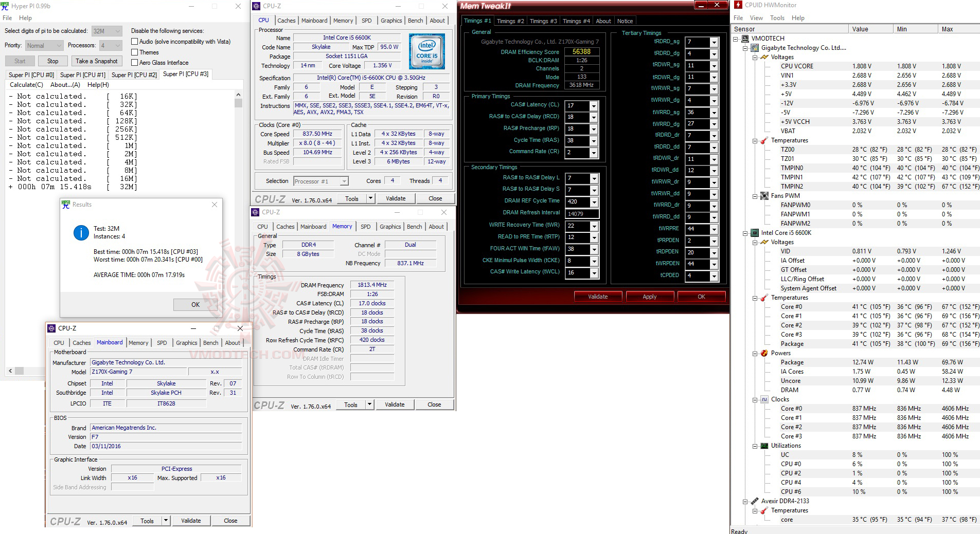The height and width of the screenshot is (534, 980).
Task: Click the Stop button in Hyper PI
Action: 53,61
